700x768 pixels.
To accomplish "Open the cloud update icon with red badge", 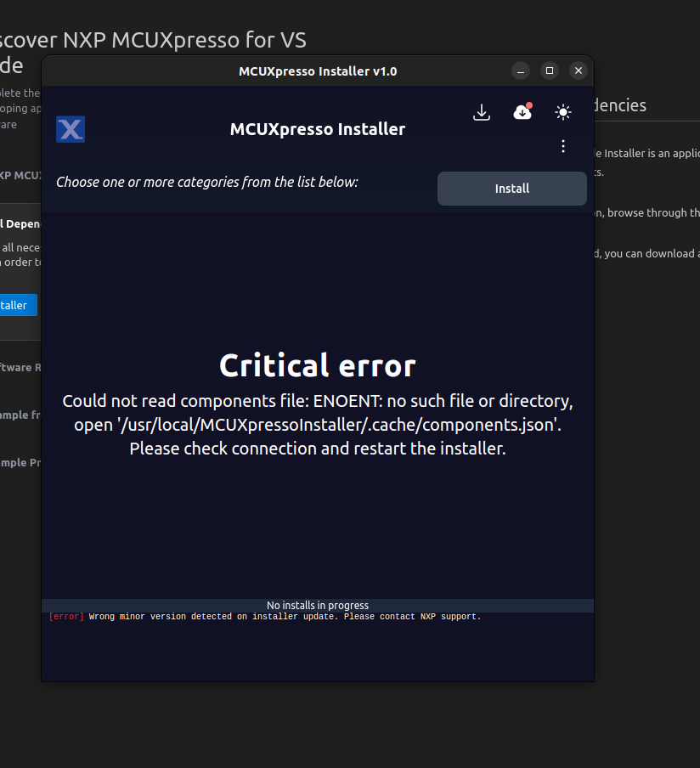I will click(x=522, y=111).
